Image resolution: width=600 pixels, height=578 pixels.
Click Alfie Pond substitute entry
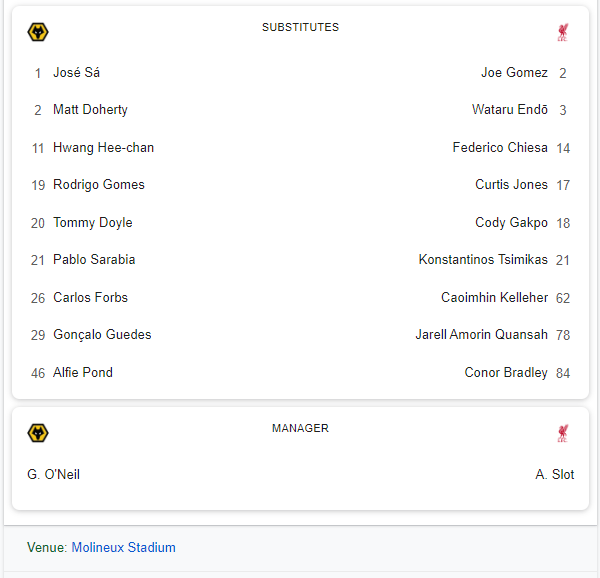point(83,372)
